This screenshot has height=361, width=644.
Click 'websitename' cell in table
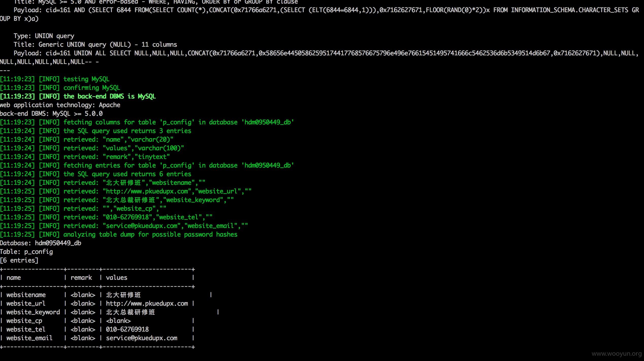(x=26, y=295)
